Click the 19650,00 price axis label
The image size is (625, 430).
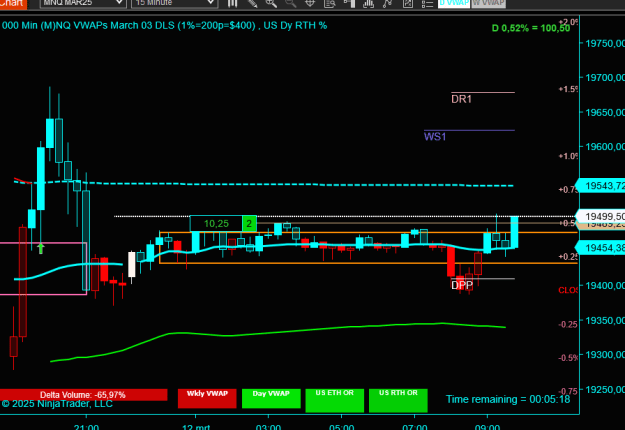605,112
